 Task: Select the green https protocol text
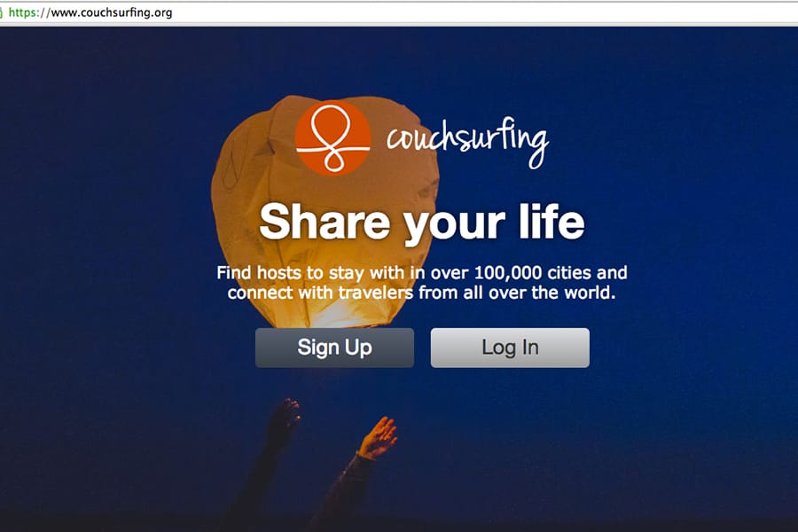click(x=27, y=12)
